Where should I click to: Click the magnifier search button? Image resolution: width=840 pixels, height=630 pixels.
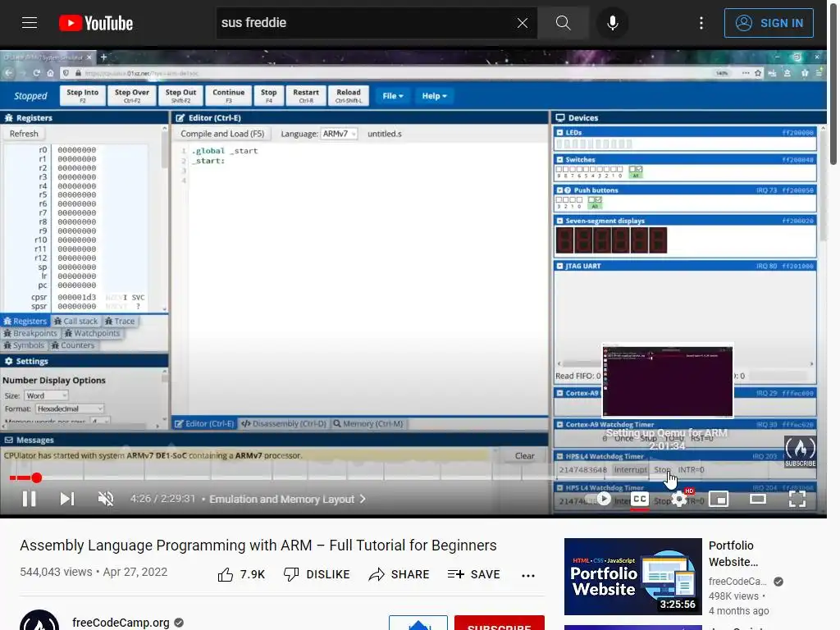point(563,22)
